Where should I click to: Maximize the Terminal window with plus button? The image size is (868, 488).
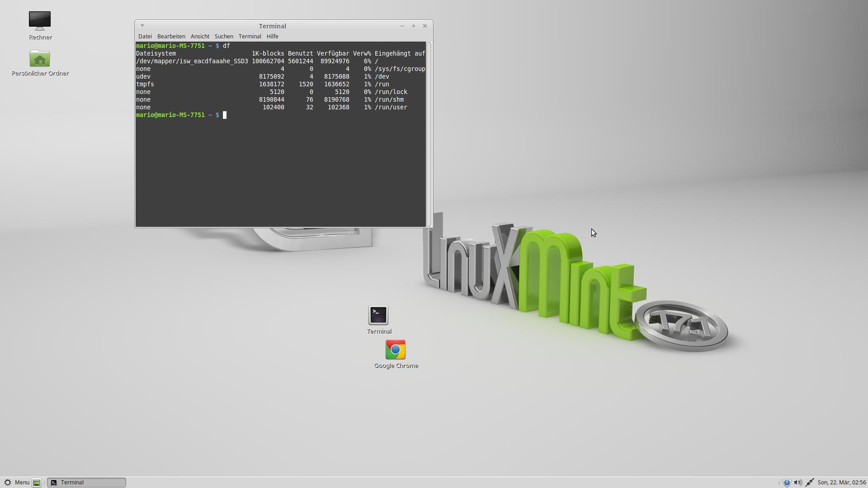413,26
